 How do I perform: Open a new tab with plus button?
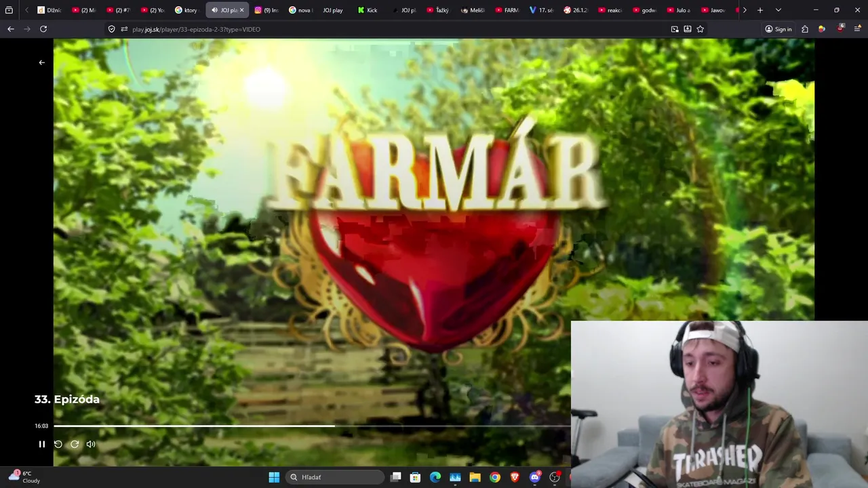pos(760,10)
